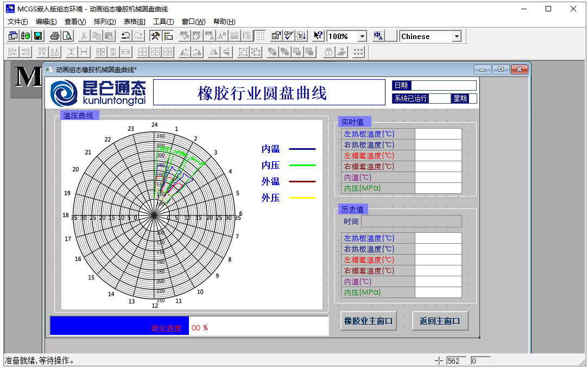This screenshot has height=368, width=588.
Task: Click the rotate left 90 degrees icon
Action: [x=184, y=52]
